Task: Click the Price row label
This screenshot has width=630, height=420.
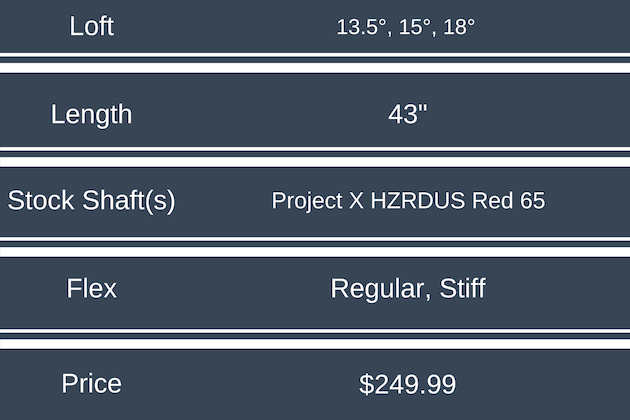Action: click(91, 383)
